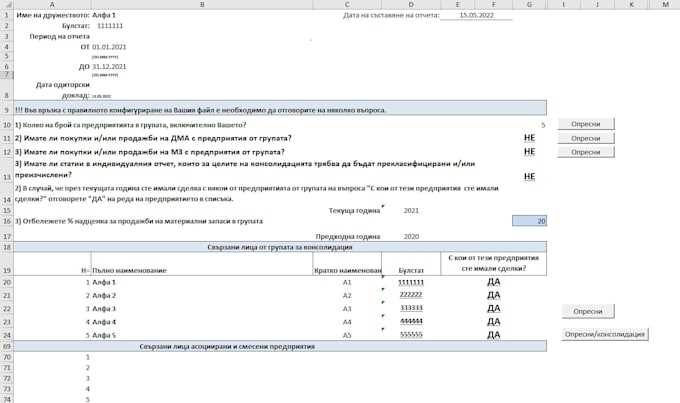Click Алфа 3 in the companies table
680x403 pixels.
(x=104, y=309)
